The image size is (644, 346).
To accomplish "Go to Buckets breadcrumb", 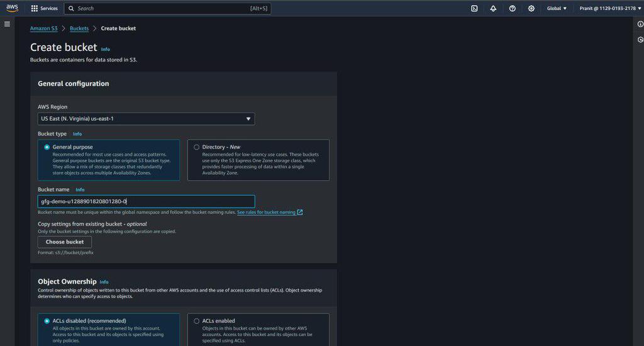I will point(79,28).
